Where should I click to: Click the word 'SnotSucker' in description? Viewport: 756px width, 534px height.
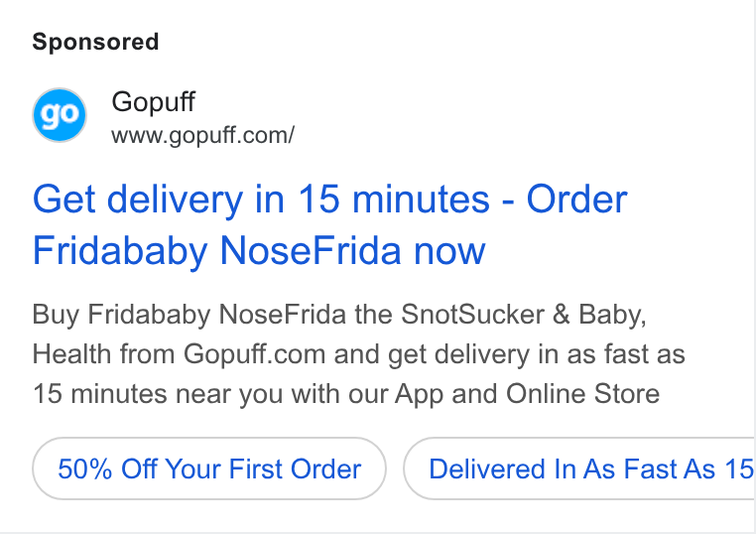tap(472, 314)
